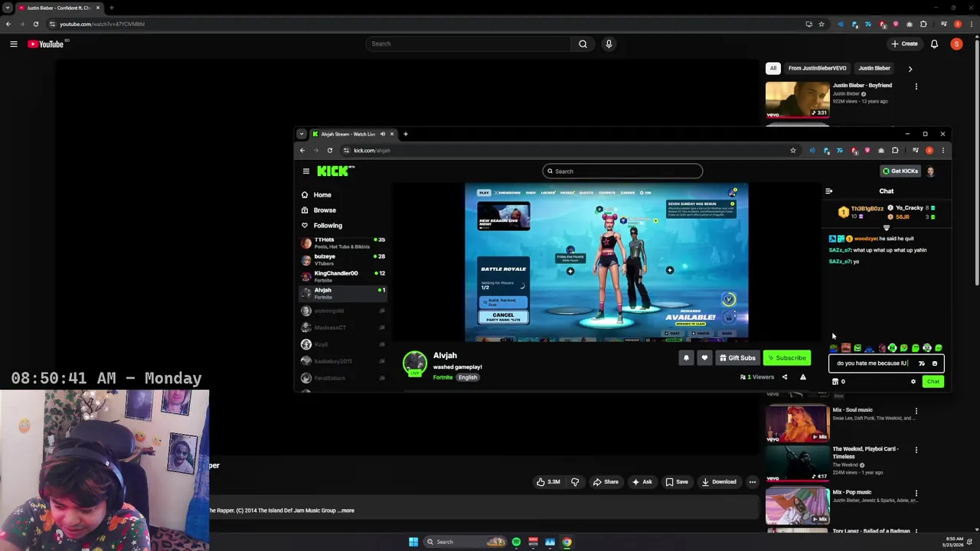Open options for Mix - Pop music
Viewport: 980px width, 551px height.
point(916,494)
